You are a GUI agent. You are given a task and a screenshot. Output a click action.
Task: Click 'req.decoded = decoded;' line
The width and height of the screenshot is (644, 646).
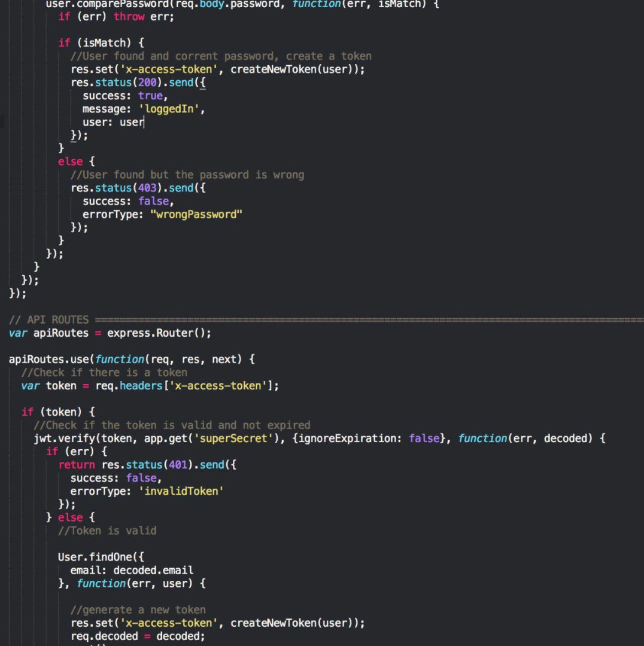(x=138, y=636)
